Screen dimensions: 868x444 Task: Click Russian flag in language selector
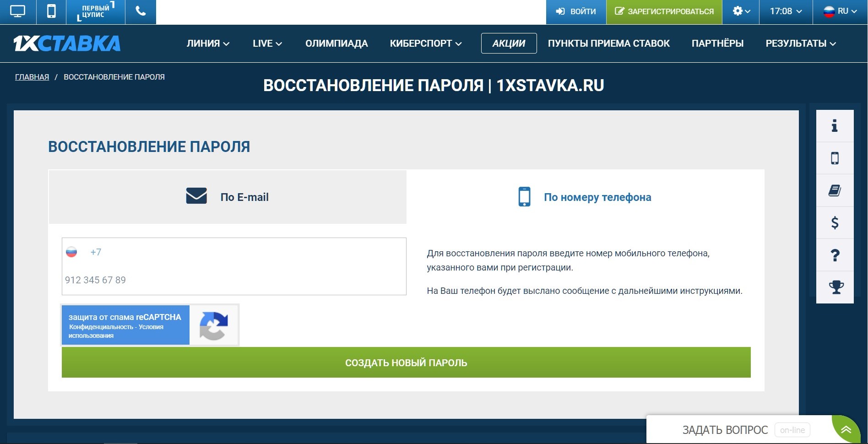[829, 12]
